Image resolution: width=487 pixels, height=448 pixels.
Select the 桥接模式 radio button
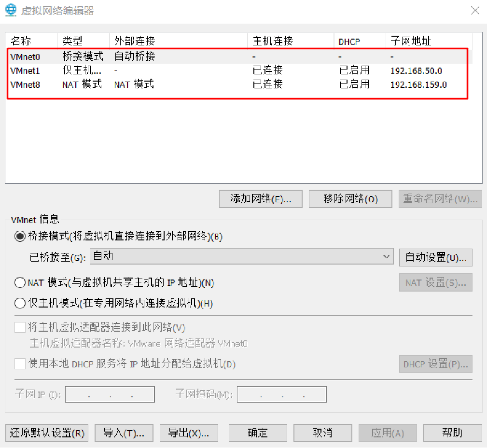click(x=20, y=237)
